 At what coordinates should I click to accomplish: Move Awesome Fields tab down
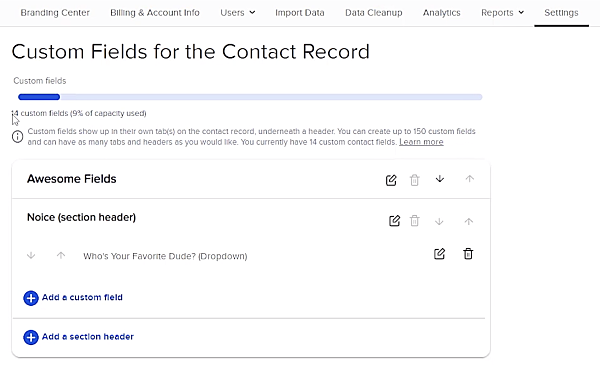(x=440, y=179)
